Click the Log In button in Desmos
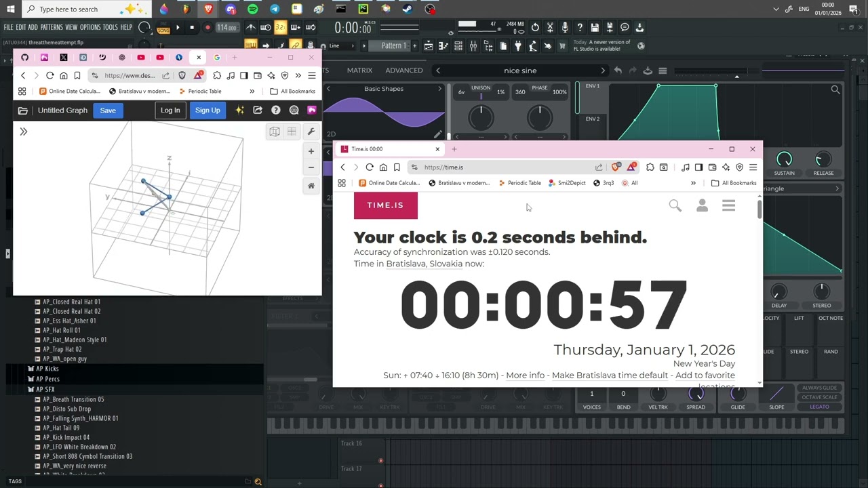This screenshot has width=868, height=488. click(170, 110)
